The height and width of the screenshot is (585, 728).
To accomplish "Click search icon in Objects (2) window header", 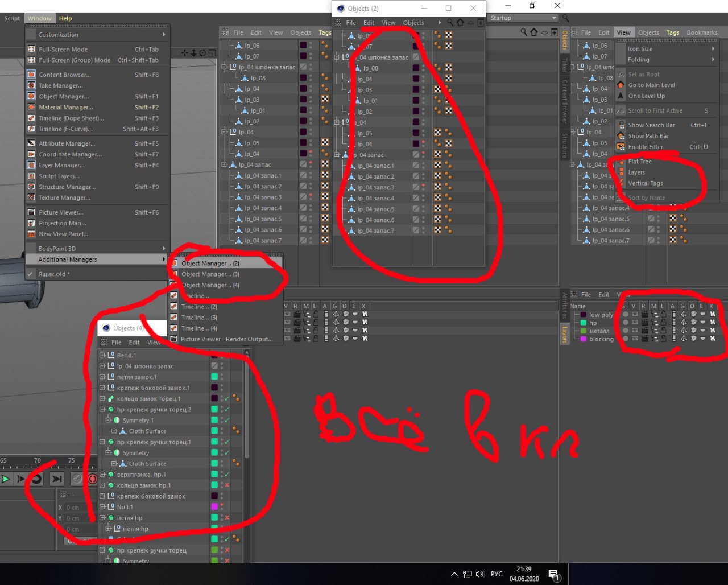I will click(x=450, y=23).
